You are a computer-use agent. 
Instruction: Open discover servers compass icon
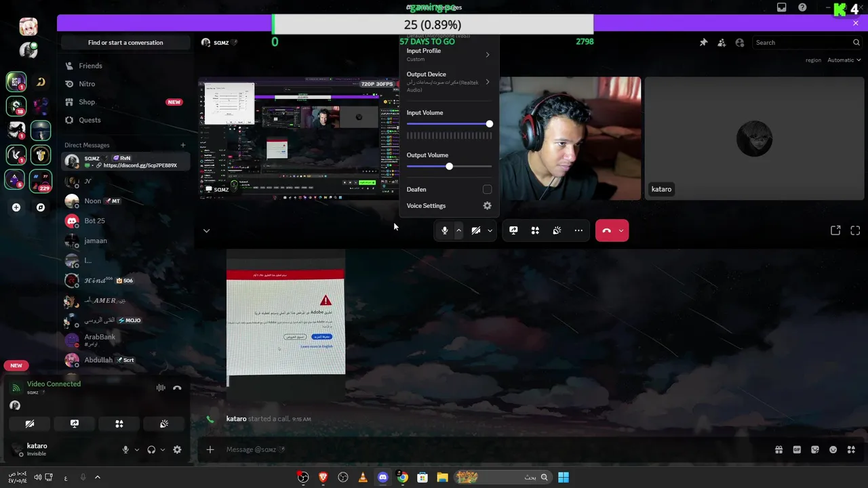coord(41,207)
